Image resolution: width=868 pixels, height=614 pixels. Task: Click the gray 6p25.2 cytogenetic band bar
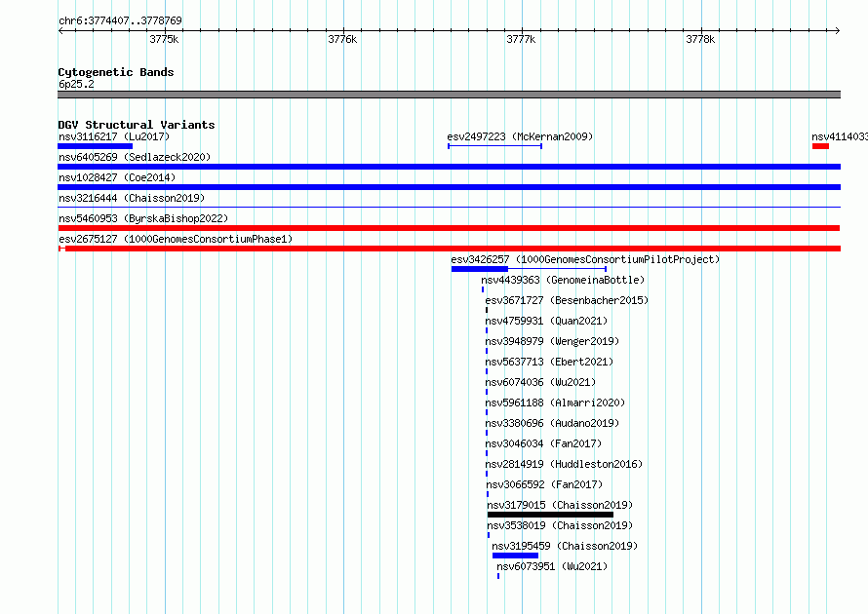click(449, 95)
